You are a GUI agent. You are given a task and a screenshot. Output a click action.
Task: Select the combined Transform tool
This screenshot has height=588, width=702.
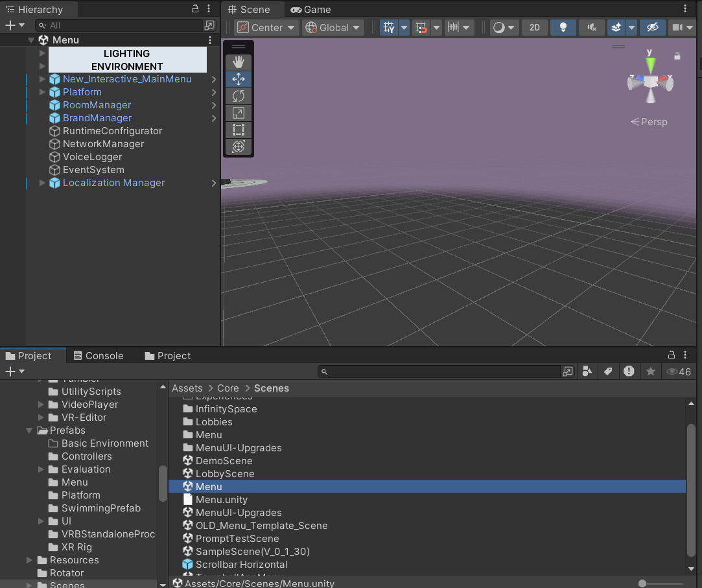tap(238, 147)
